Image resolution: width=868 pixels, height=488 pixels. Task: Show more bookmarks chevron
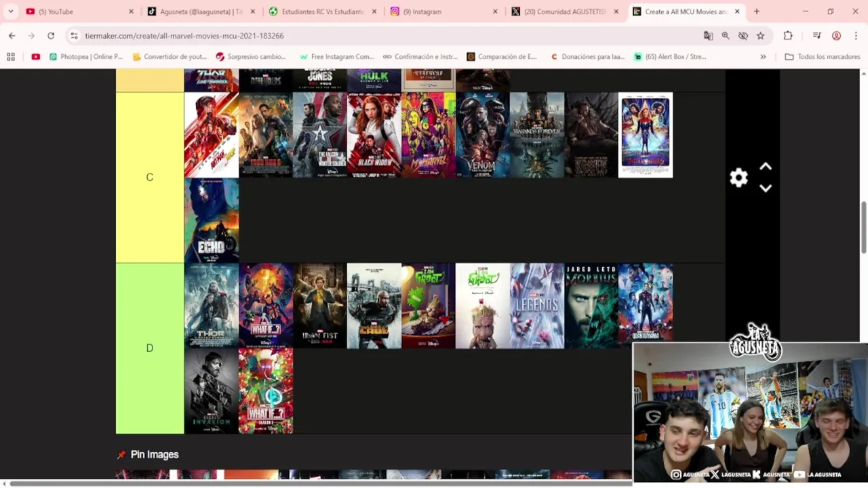[x=763, y=57]
